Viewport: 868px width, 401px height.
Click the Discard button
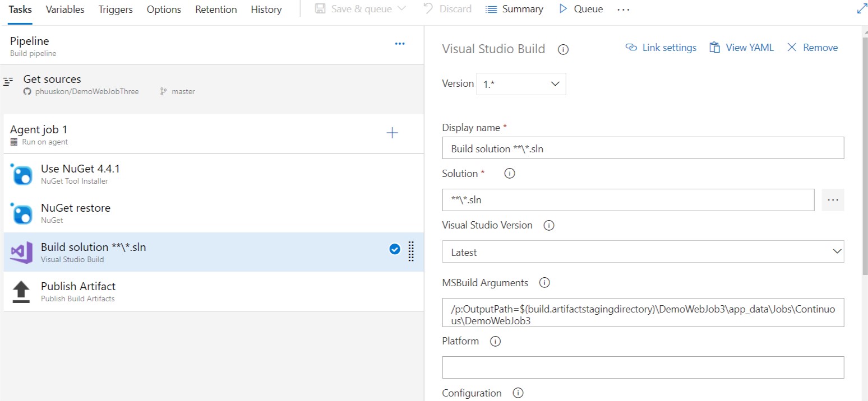coord(447,9)
